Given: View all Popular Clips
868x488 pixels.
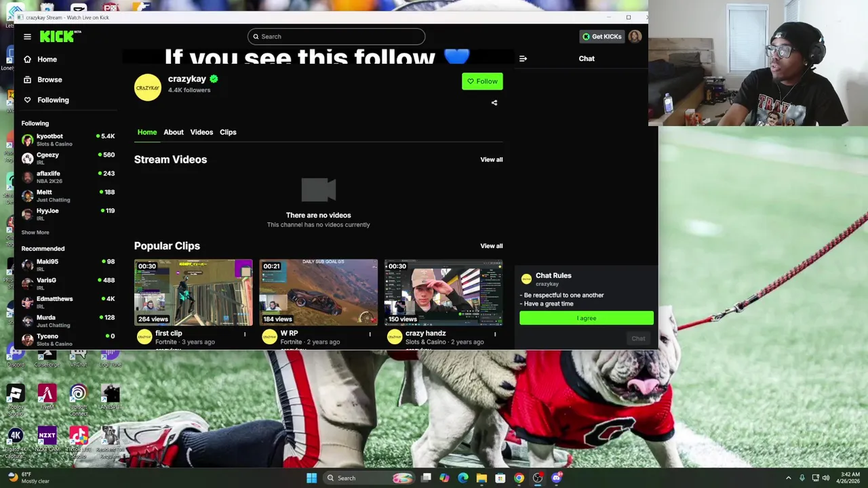Looking at the screenshot, I should [492, 246].
